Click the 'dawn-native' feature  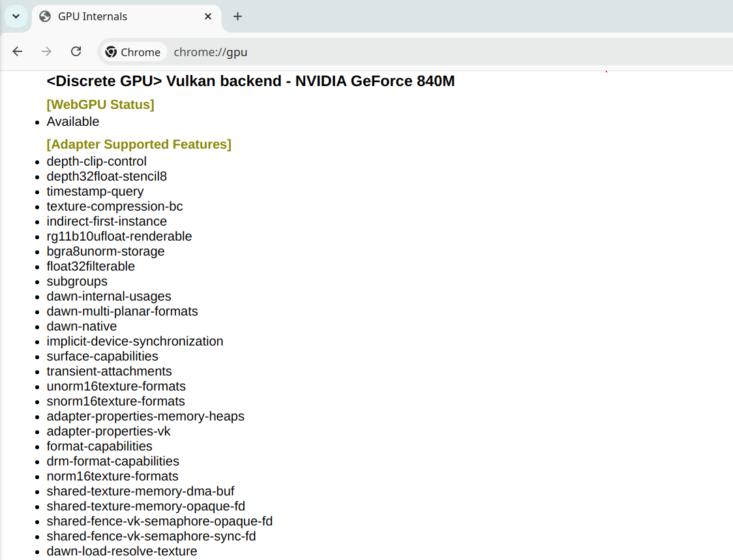82,326
